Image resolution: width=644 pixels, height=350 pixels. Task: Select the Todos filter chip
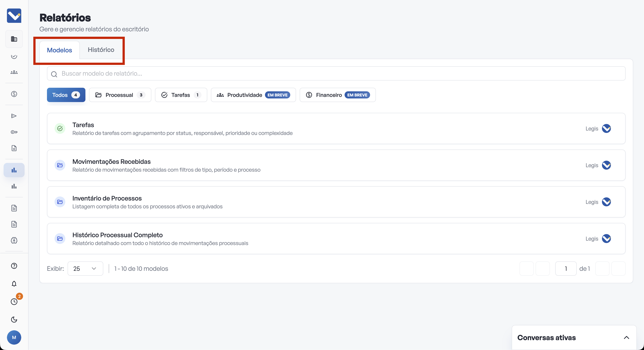[x=66, y=95]
